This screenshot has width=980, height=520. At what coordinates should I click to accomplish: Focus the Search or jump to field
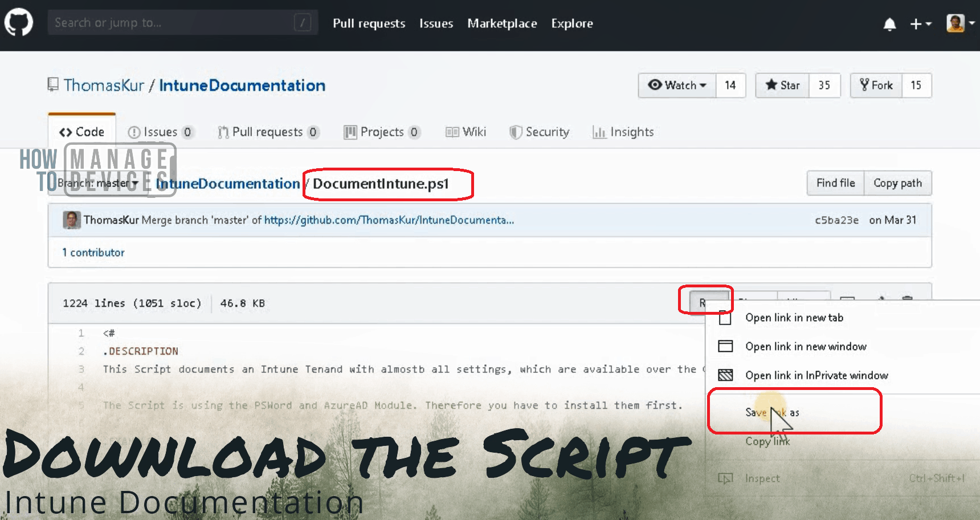tap(183, 23)
